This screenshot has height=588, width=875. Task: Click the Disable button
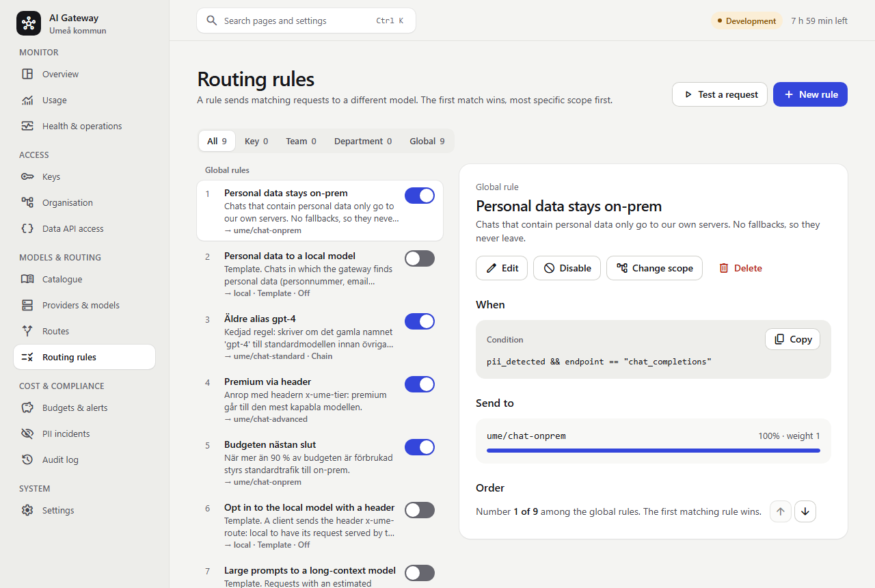pos(567,268)
